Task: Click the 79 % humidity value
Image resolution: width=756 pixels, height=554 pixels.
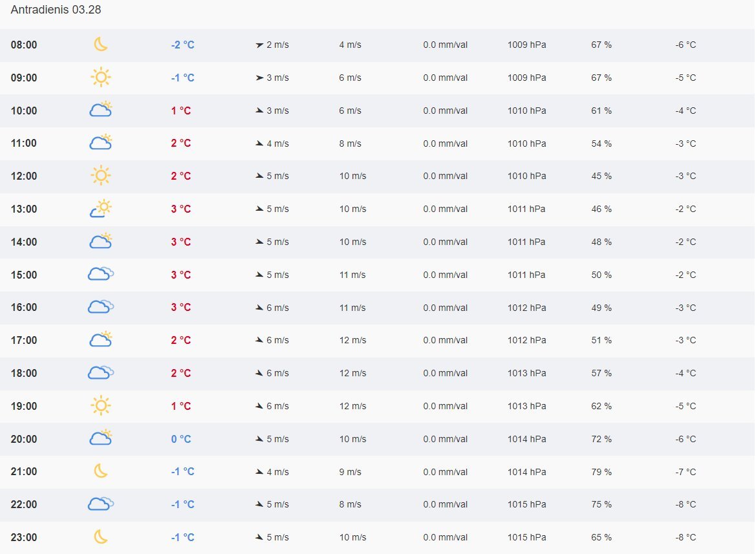Action: 601,472
